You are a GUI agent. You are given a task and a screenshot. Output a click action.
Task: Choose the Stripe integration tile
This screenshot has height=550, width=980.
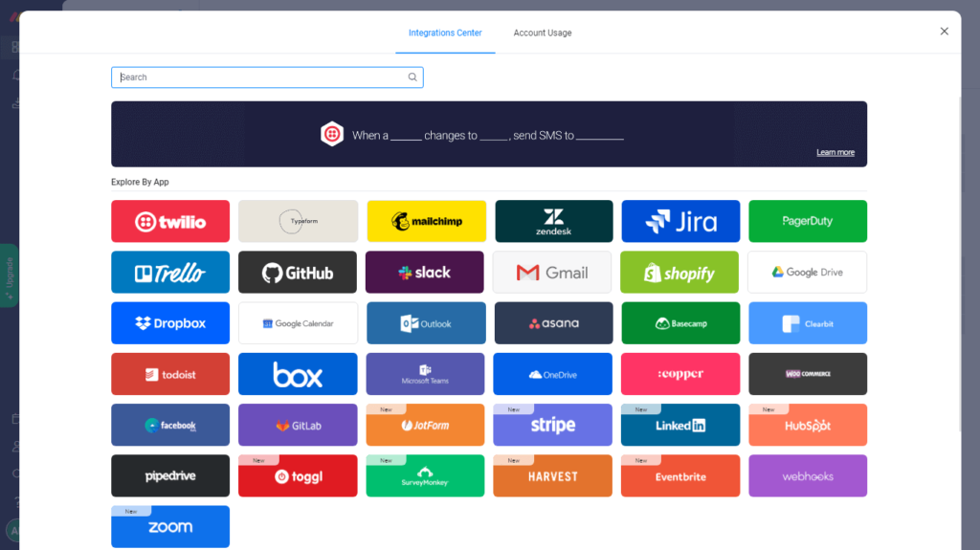pyautogui.click(x=552, y=425)
